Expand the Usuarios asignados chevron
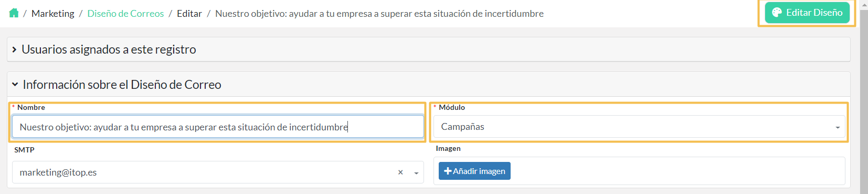The width and height of the screenshot is (868, 194). tap(14, 49)
